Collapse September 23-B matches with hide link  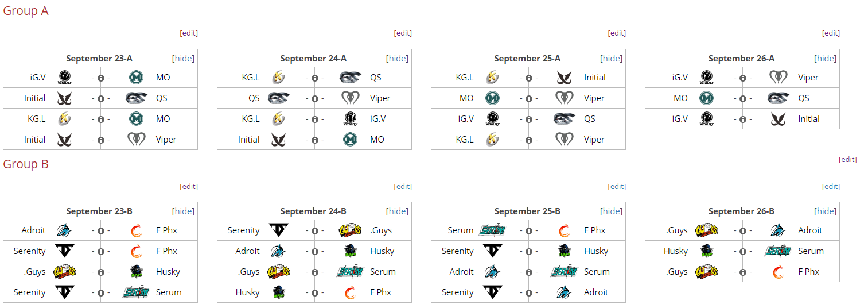pos(183,211)
